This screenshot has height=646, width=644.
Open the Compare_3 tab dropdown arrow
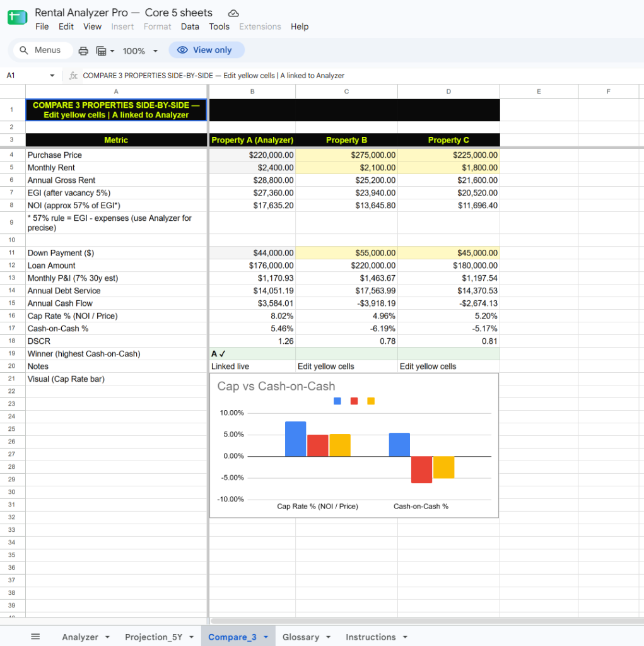click(266, 637)
